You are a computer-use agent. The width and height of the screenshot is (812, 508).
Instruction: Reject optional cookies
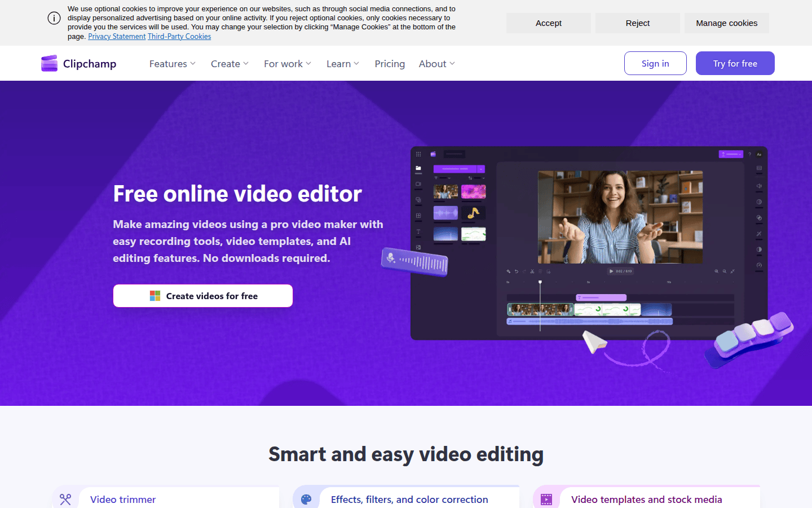coord(637,23)
